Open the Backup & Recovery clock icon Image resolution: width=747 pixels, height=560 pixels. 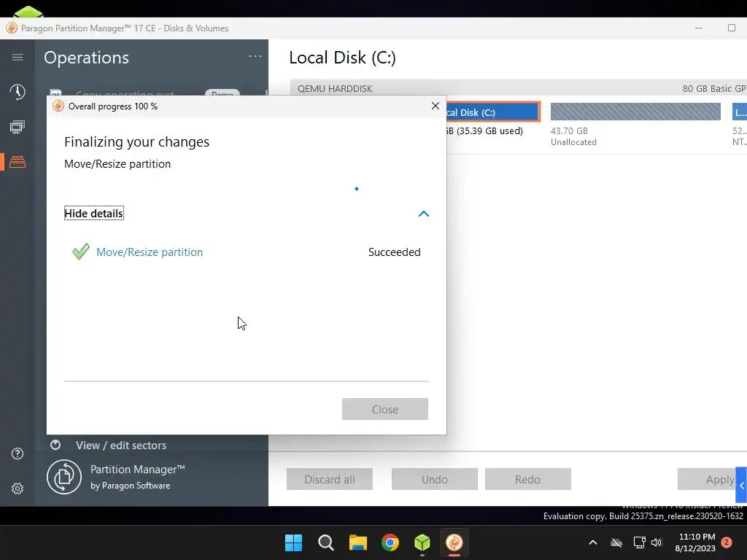[18, 91]
